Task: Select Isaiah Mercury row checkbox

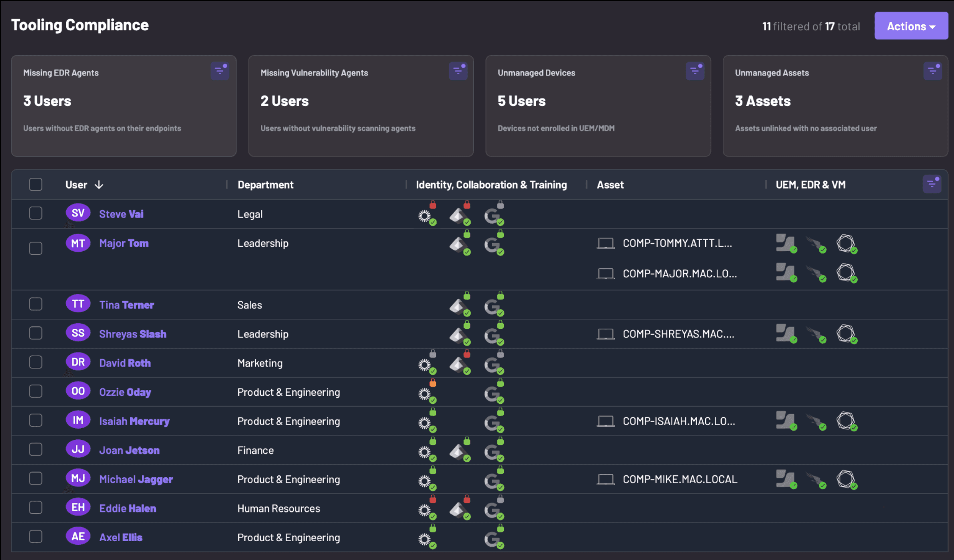Action: (36, 420)
